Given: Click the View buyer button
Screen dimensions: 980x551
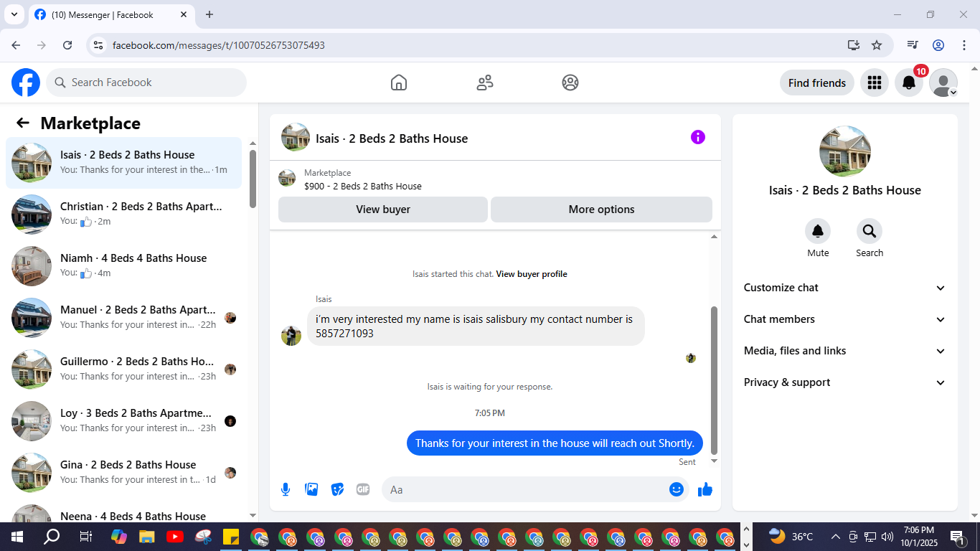Looking at the screenshot, I should (x=383, y=209).
